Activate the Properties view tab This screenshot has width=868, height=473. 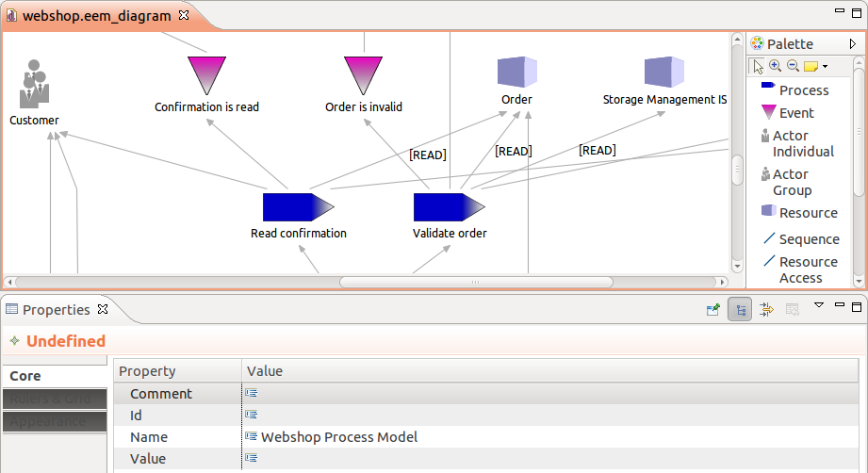coord(56,310)
